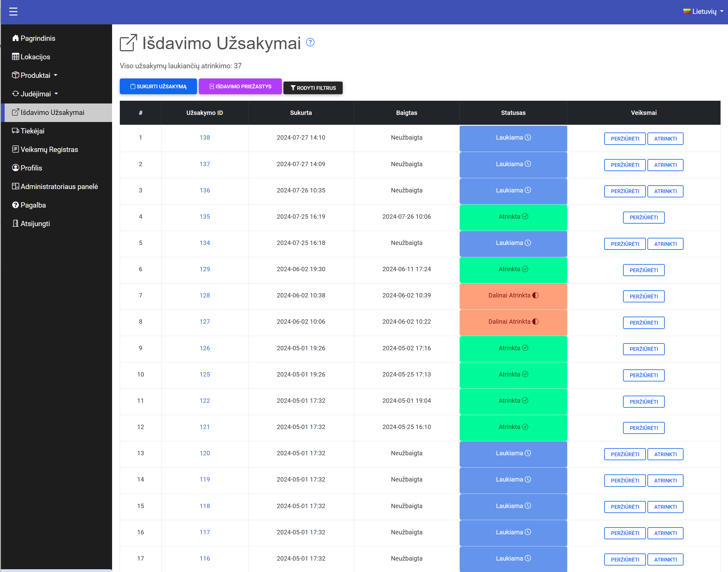Open the Lietuvių language dropdown

point(703,11)
